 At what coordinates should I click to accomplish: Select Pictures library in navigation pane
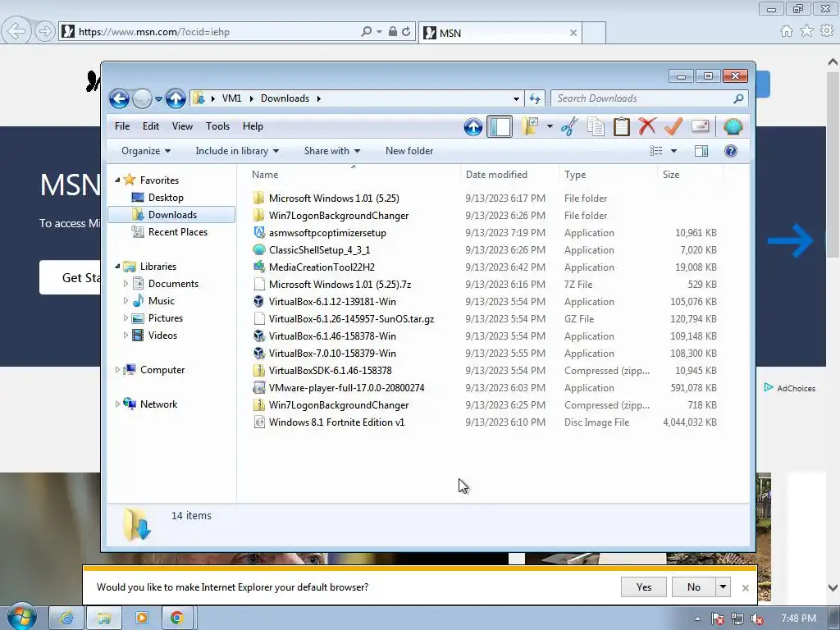click(166, 318)
